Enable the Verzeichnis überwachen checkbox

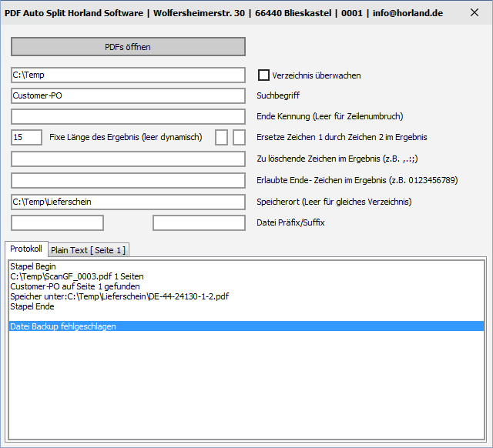[x=263, y=75]
